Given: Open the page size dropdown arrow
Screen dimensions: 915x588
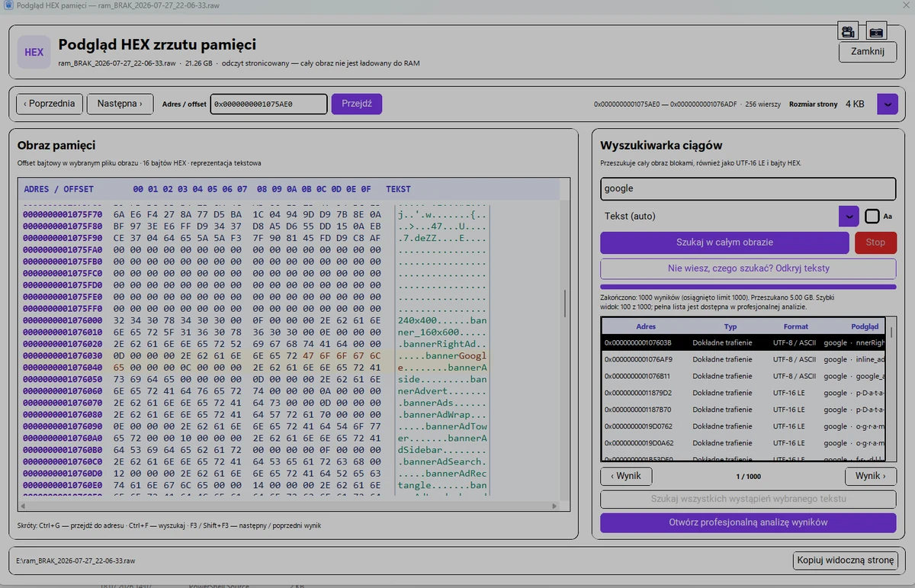Looking at the screenshot, I should (x=888, y=104).
